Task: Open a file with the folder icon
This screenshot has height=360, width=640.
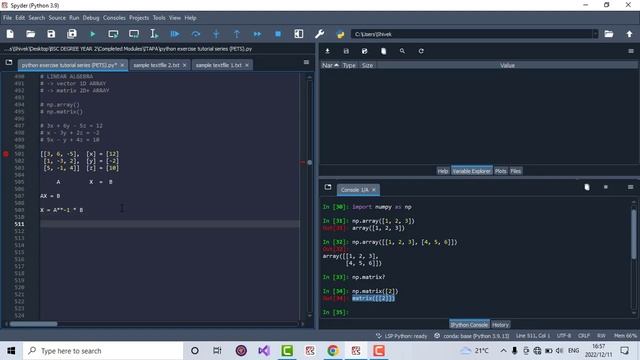Action: click(x=31, y=34)
